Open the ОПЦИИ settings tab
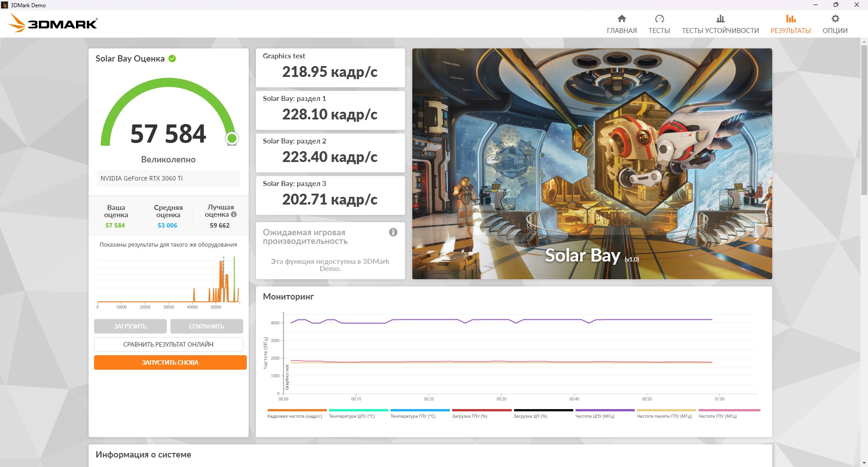Screen dimensions: 868x467 835,24
